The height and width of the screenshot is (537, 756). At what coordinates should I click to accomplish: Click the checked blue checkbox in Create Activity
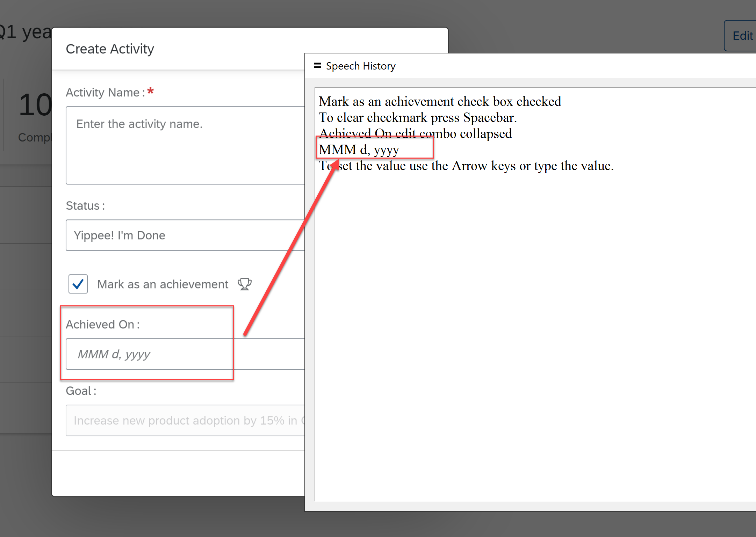tap(78, 284)
